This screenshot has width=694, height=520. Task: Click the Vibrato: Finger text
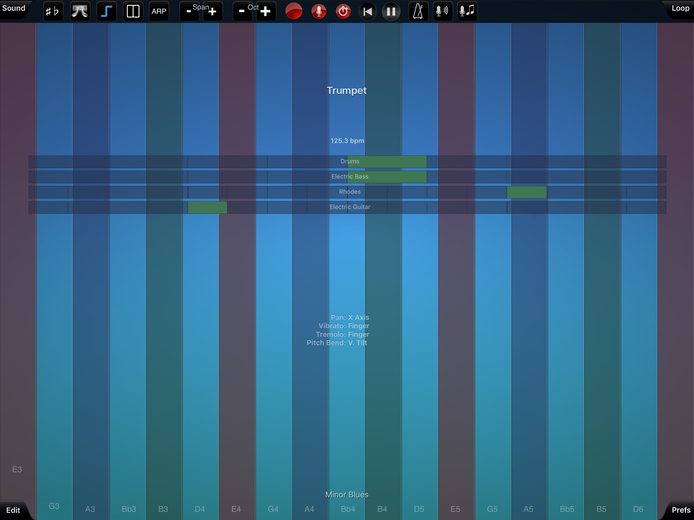point(344,326)
